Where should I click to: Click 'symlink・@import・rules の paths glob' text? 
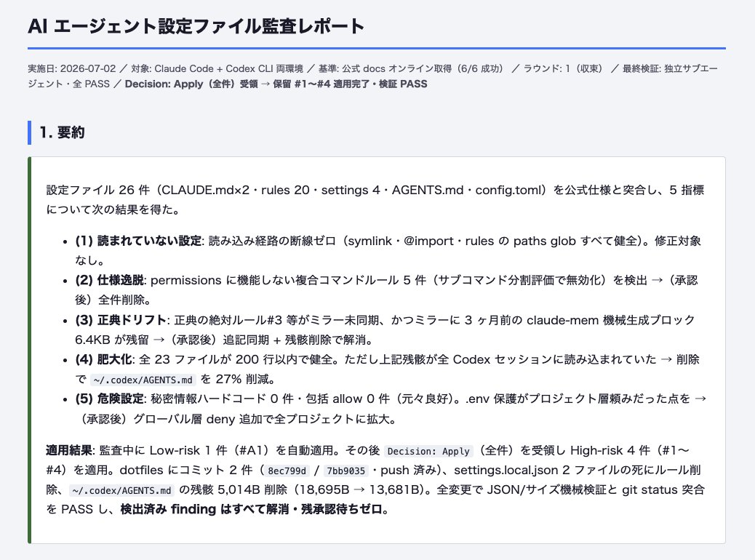461,241
